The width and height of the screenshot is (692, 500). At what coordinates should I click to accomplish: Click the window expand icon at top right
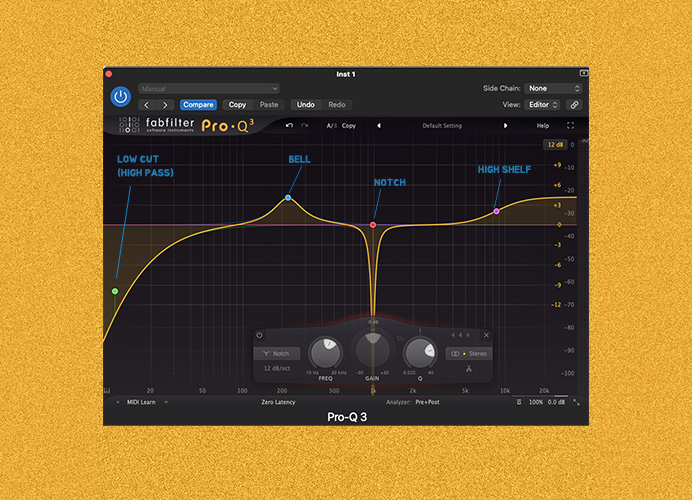pos(583,73)
